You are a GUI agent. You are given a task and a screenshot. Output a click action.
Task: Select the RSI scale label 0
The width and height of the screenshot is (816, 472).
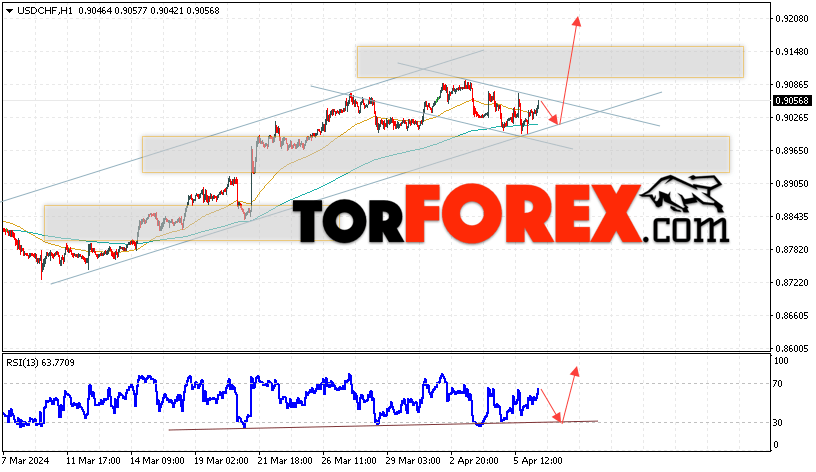(x=776, y=445)
